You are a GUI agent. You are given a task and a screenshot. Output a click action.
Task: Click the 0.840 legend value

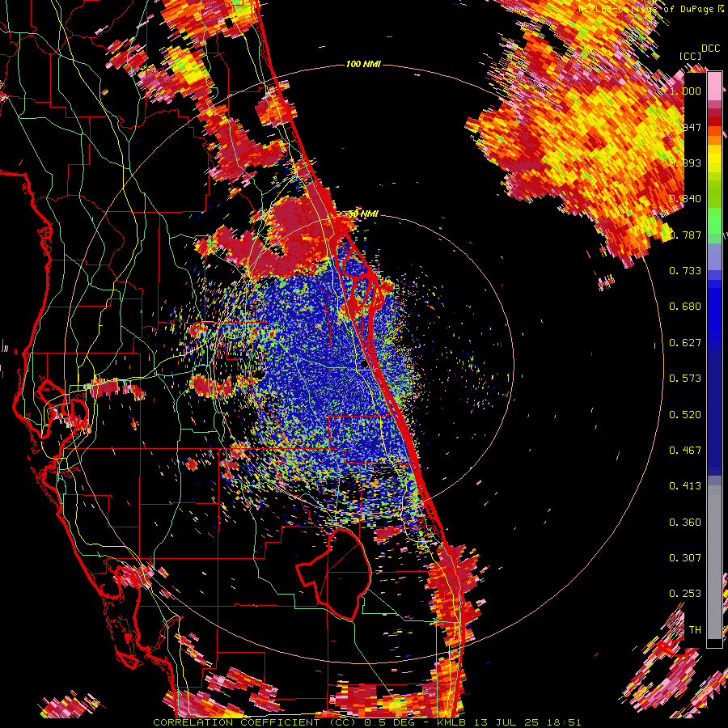(685, 199)
